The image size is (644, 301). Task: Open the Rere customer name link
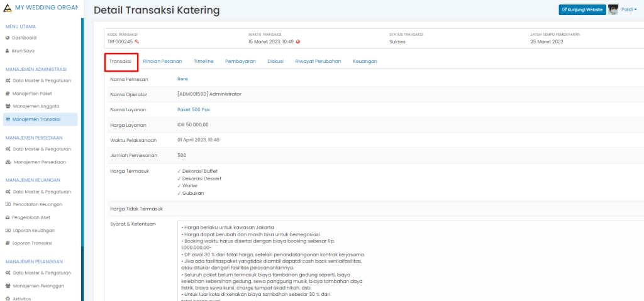click(x=182, y=79)
